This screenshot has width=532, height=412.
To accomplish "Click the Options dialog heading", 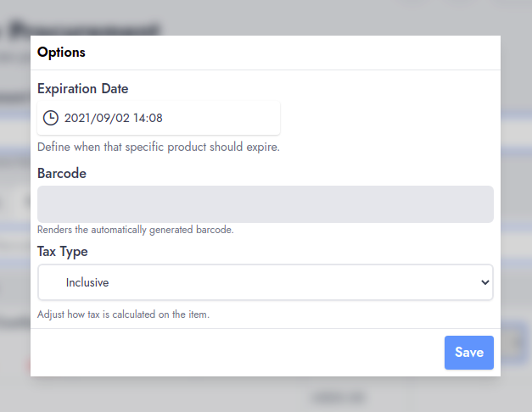I will click(61, 53).
